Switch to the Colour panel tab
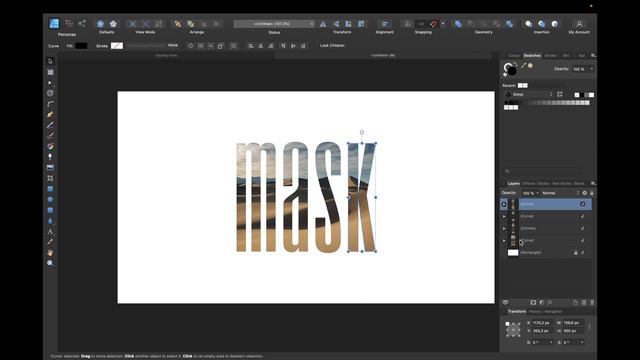This screenshot has width=640, height=360. 514,56
